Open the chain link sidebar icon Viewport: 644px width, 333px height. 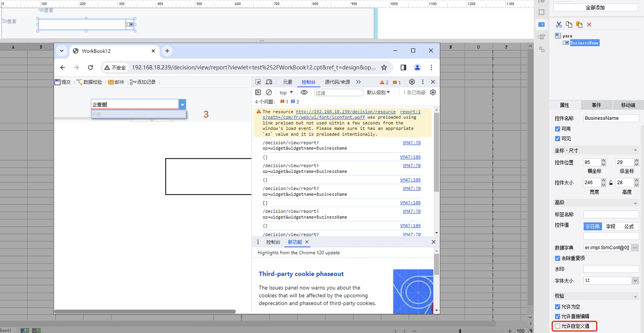(542, 49)
